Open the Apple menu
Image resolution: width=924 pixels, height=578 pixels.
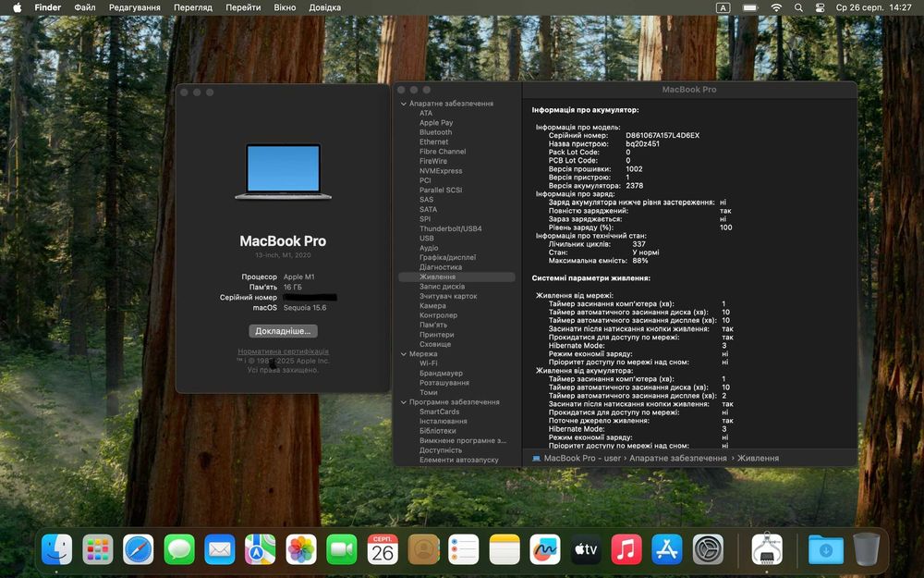coord(17,7)
